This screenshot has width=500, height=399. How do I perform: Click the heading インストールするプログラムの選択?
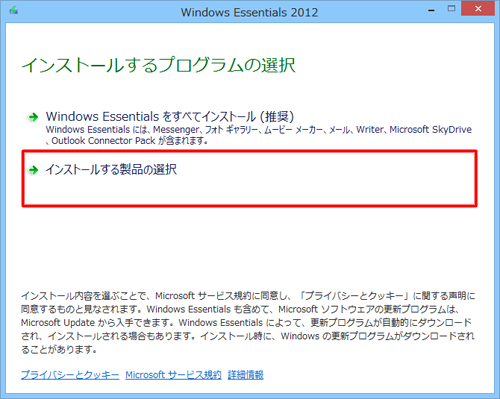(158, 65)
